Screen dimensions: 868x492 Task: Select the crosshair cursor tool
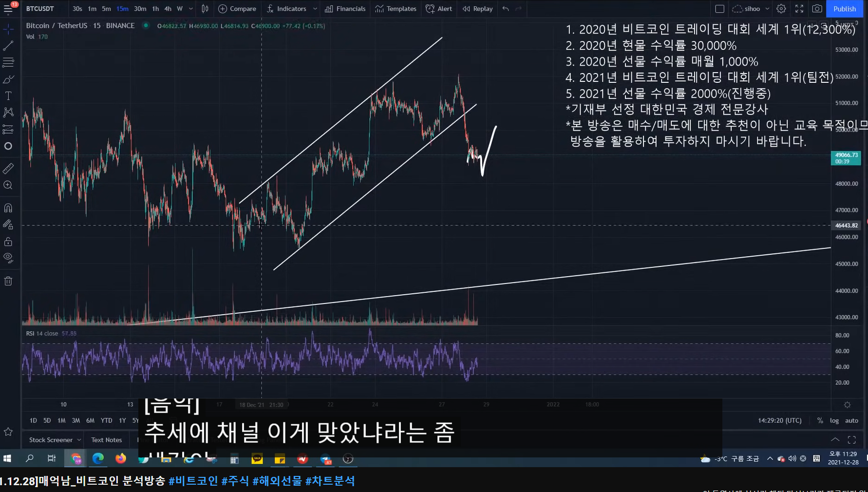click(8, 30)
